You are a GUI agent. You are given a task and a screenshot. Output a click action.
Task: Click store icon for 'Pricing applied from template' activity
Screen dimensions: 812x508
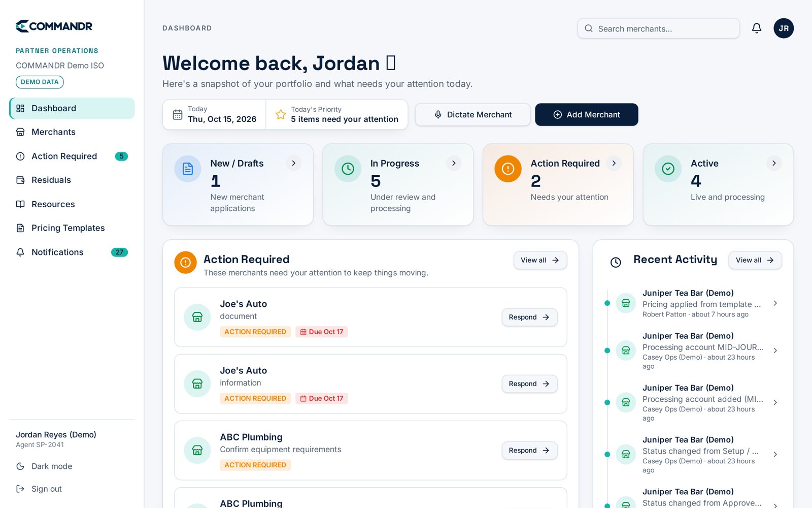click(626, 303)
